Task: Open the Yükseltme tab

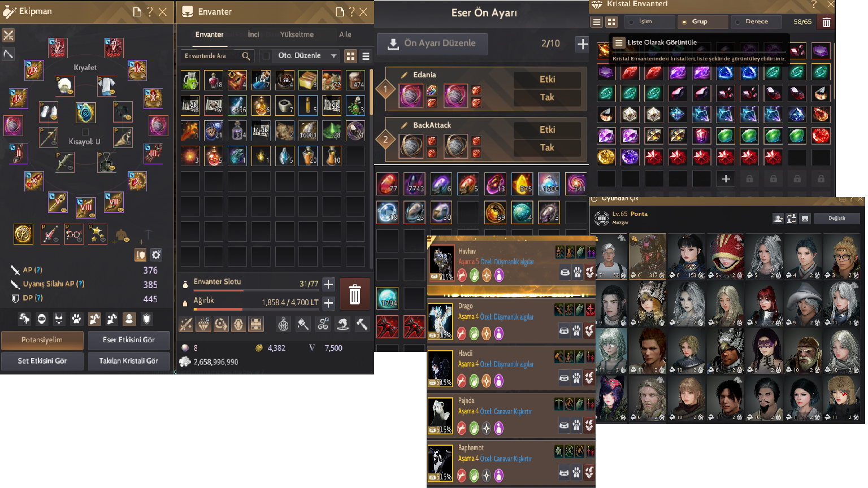Action: [x=297, y=34]
